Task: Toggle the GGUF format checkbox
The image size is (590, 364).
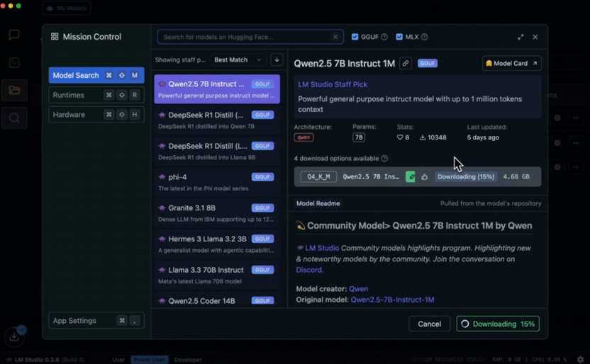Action: click(355, 37)
